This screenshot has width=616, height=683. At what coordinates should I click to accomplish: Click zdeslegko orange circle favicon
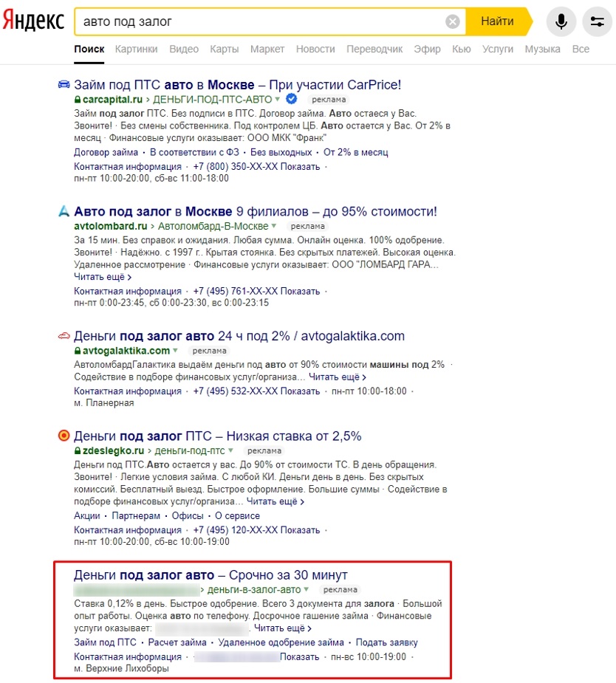click(x=64, y=436)
